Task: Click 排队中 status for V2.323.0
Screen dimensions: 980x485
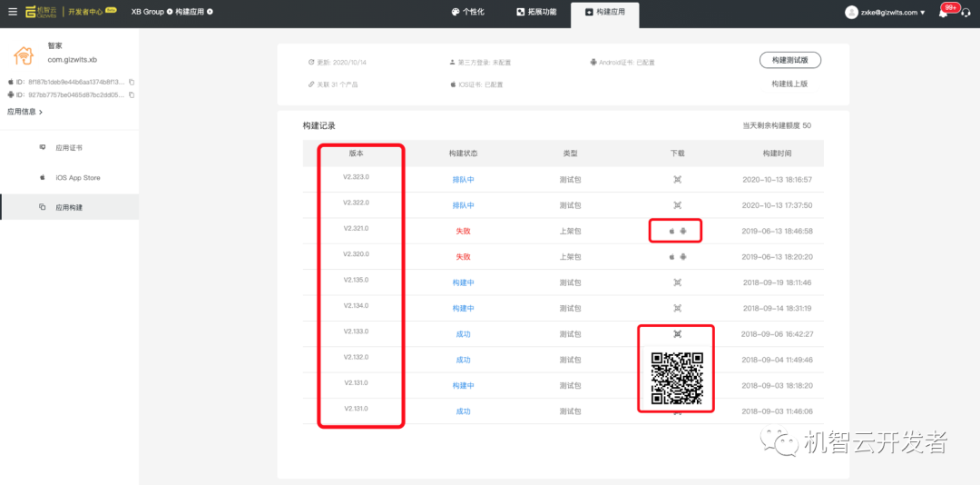Action: click(x=463, y=180)
